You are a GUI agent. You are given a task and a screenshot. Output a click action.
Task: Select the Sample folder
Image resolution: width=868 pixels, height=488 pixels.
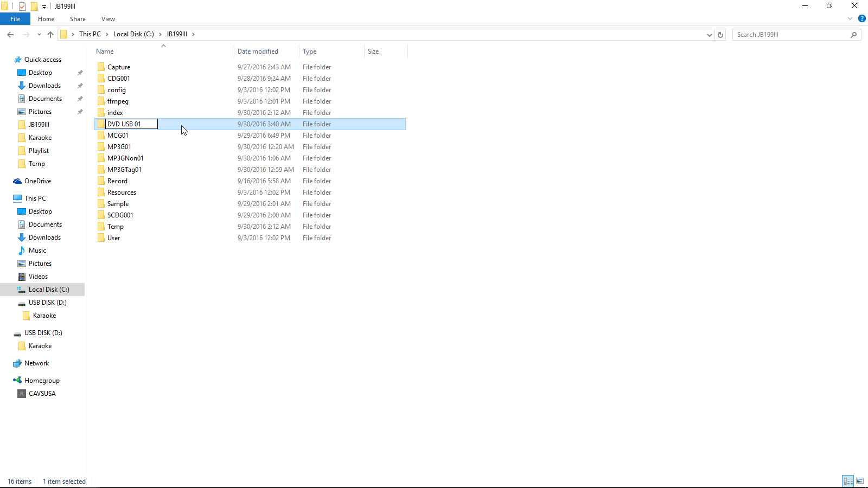tap(118, 204)
